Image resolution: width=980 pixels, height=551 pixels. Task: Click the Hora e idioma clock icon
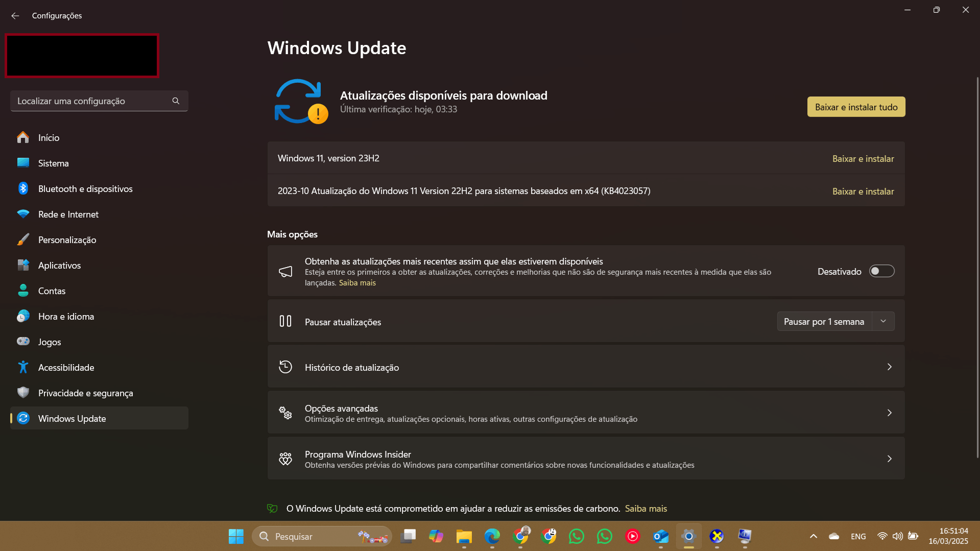tap(23, 316)
